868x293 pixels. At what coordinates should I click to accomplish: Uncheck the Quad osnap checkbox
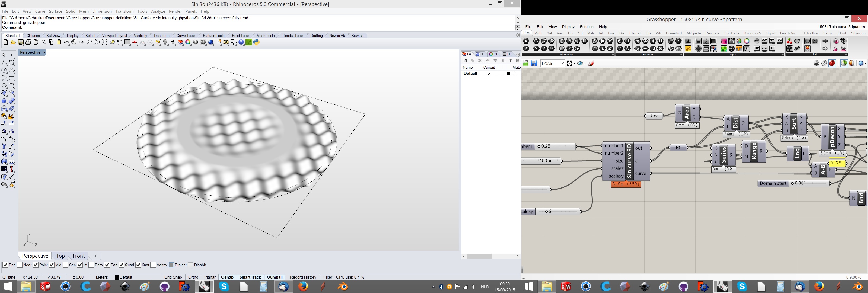tap(122, 265)
